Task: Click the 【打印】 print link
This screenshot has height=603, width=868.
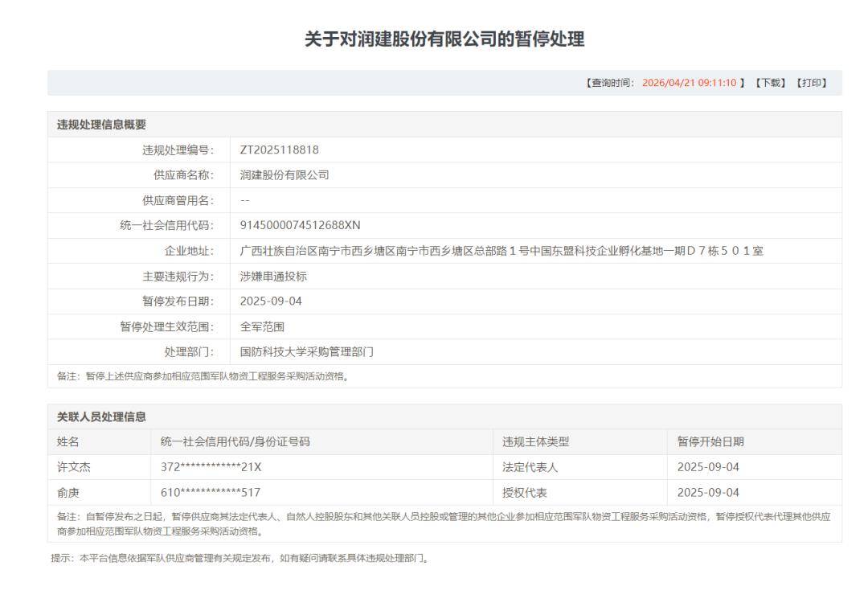Action: pos(812,83)
